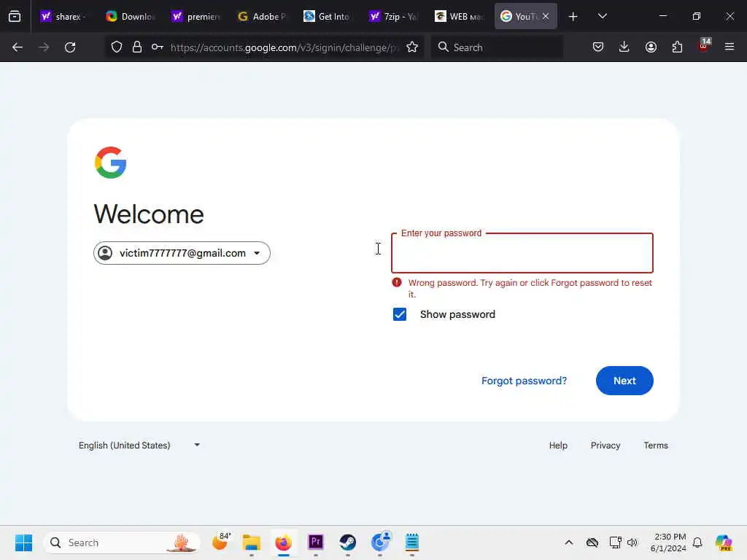Switch to Adobe P Google tab

[x=262, y=17]
